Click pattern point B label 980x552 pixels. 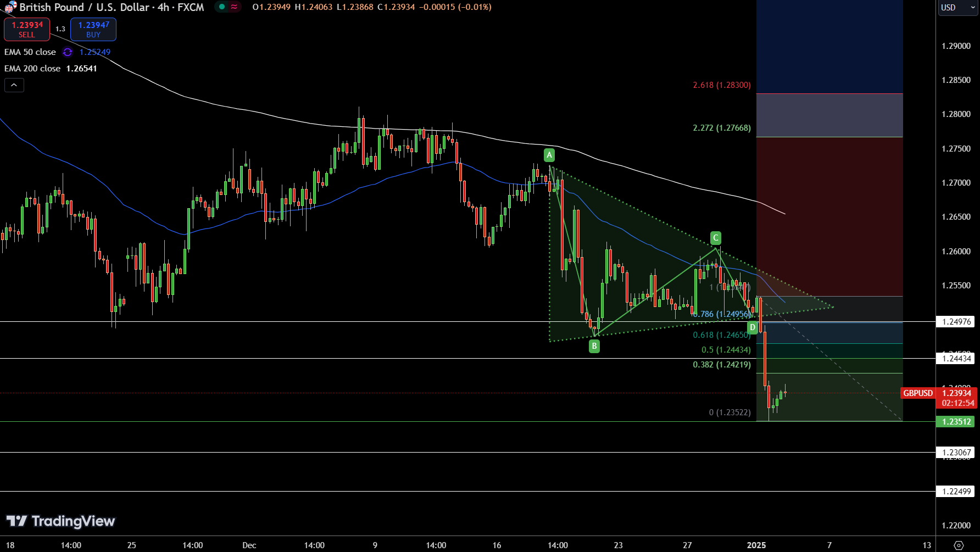coord(594,346)
